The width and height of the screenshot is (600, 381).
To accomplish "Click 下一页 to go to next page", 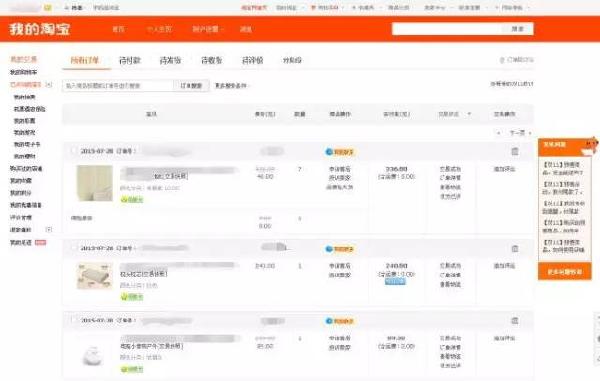I will click(517, 133).
